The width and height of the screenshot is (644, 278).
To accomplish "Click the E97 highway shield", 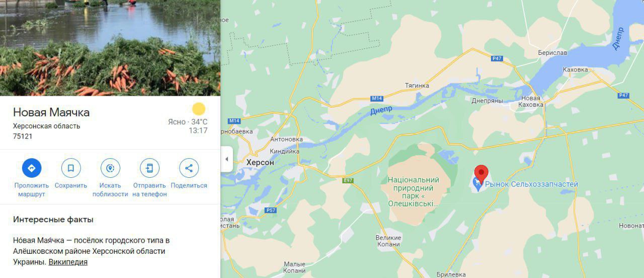I will click(x=348, y=180).
